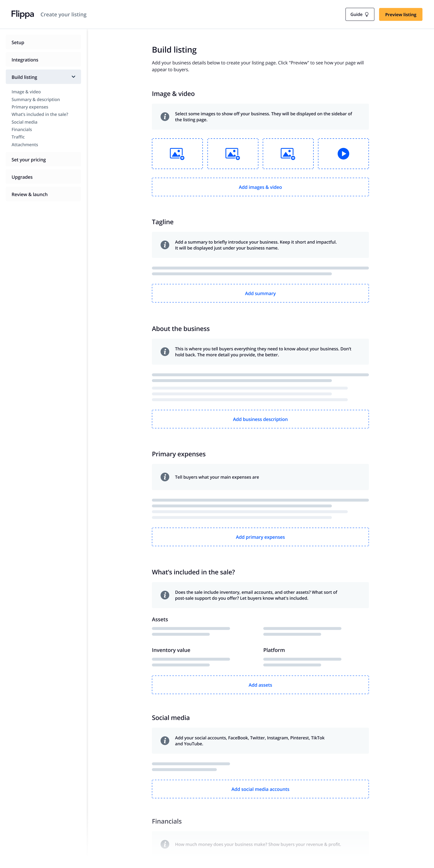434x868 pixels.
Task: Click Add business description link
Action: tap(260, 419)
